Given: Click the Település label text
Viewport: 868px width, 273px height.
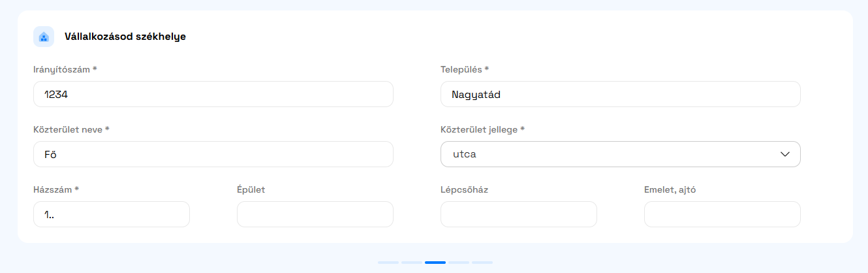Looking at the screenshot, I should [465, 69].
